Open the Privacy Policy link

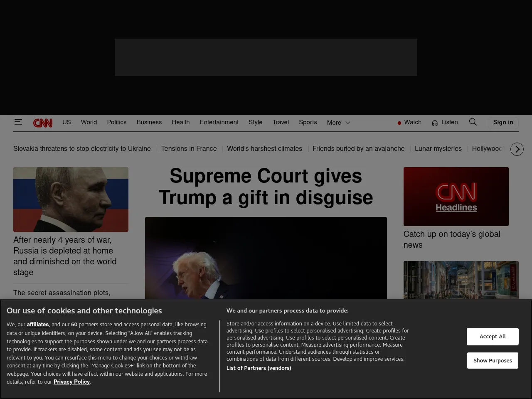(71, 382)
